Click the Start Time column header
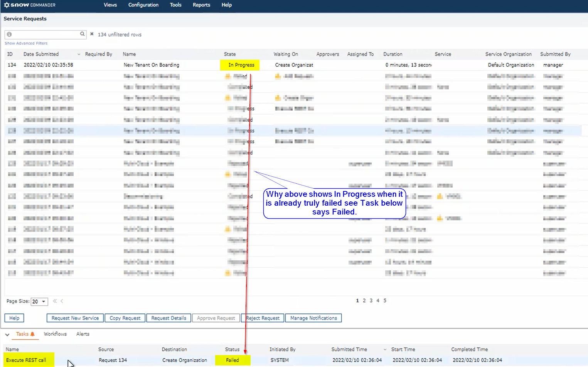The height and width of the screenshot is (367, 588). click(403, 350)
